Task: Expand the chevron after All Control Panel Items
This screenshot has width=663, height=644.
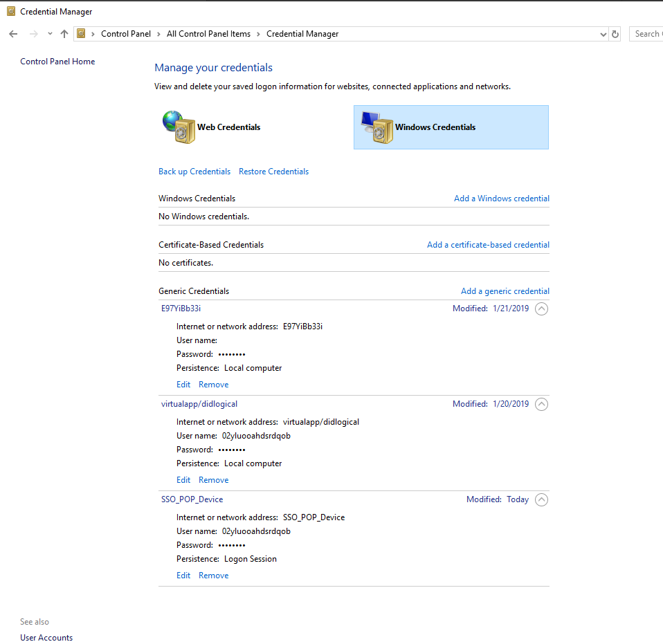Action: [258, 34]
